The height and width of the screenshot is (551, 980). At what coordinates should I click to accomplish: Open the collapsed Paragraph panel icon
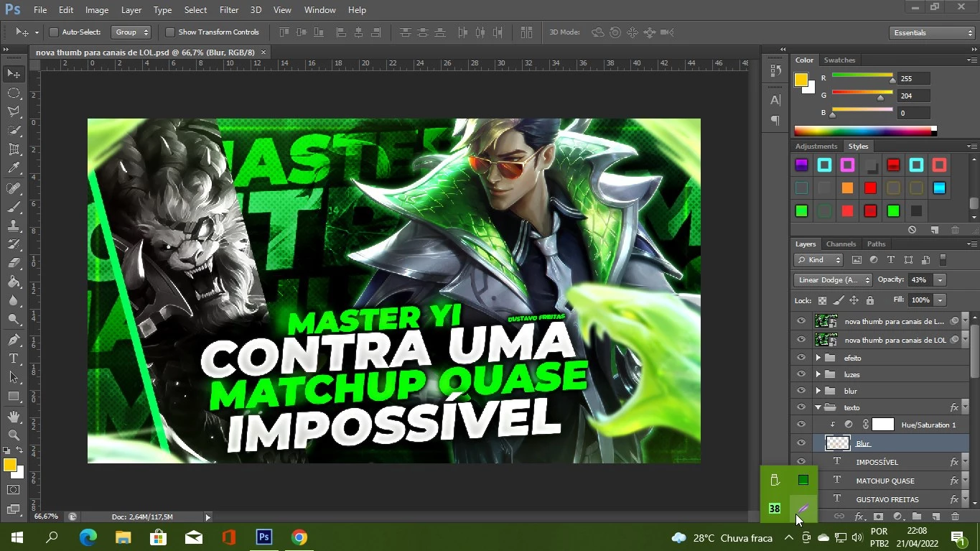(x=775, y=120)
